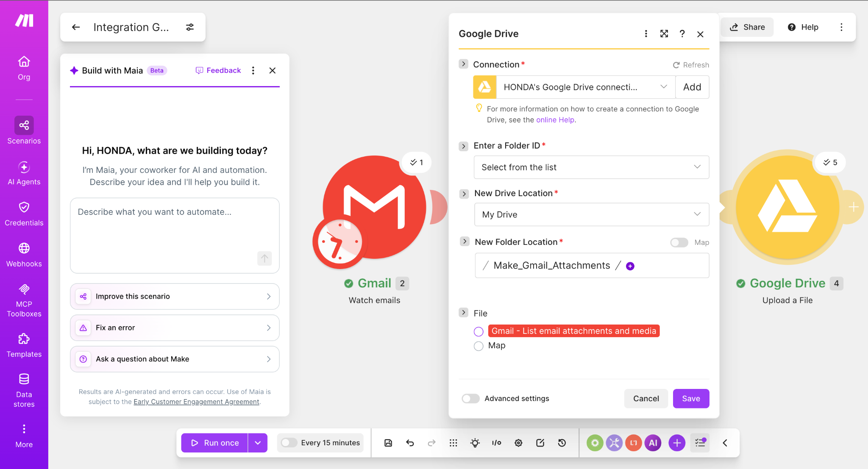Expand the File section chevron
Screen dimensions: 868x469
pos(463,313)
